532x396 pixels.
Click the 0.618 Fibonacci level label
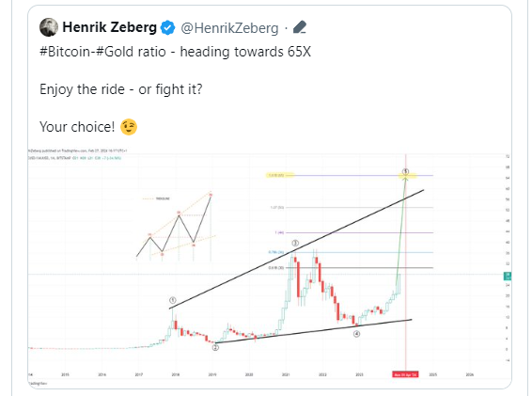(275, 268)
